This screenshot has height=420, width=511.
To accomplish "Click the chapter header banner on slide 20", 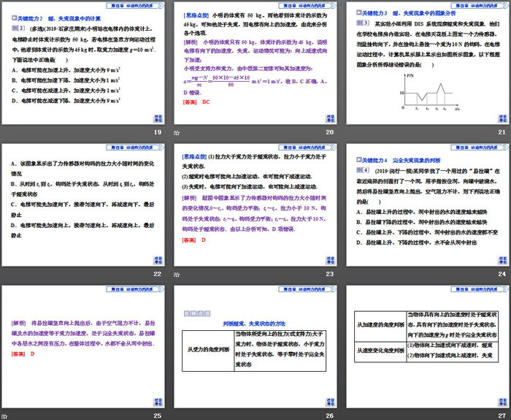I will [307, 6].
